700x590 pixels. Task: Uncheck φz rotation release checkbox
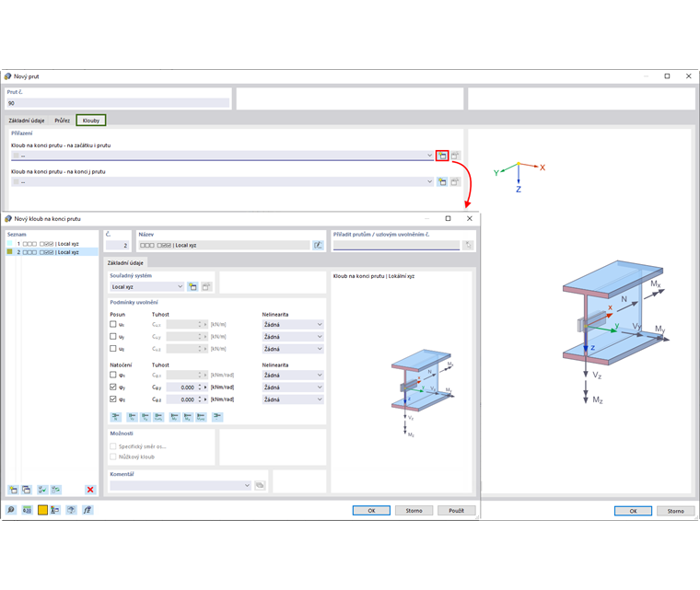coord(113,399)
